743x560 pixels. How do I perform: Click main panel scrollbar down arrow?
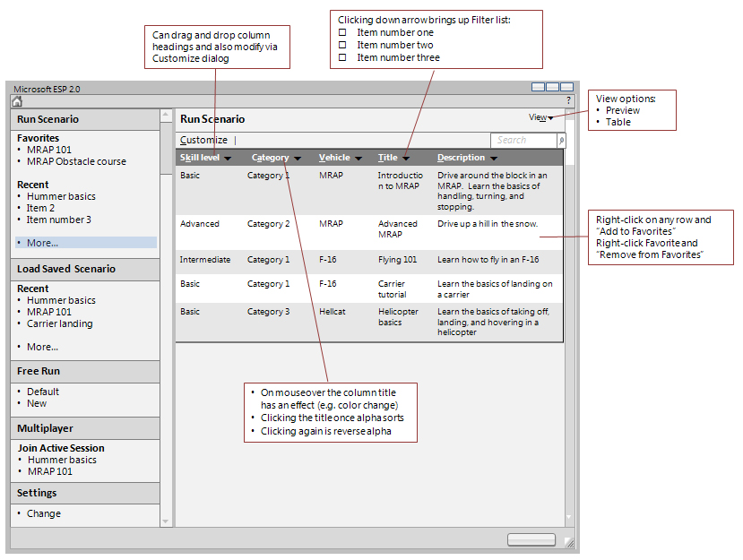[x=569, y=517]
